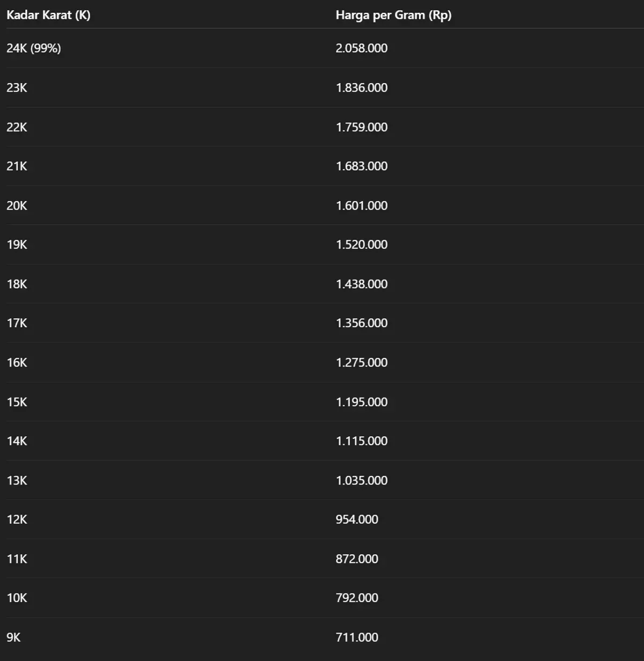Image resolution: width=644 pixels, height=661 pixels.
Task: Click the Harga per Gram (Rp) header
Action: 393,15
